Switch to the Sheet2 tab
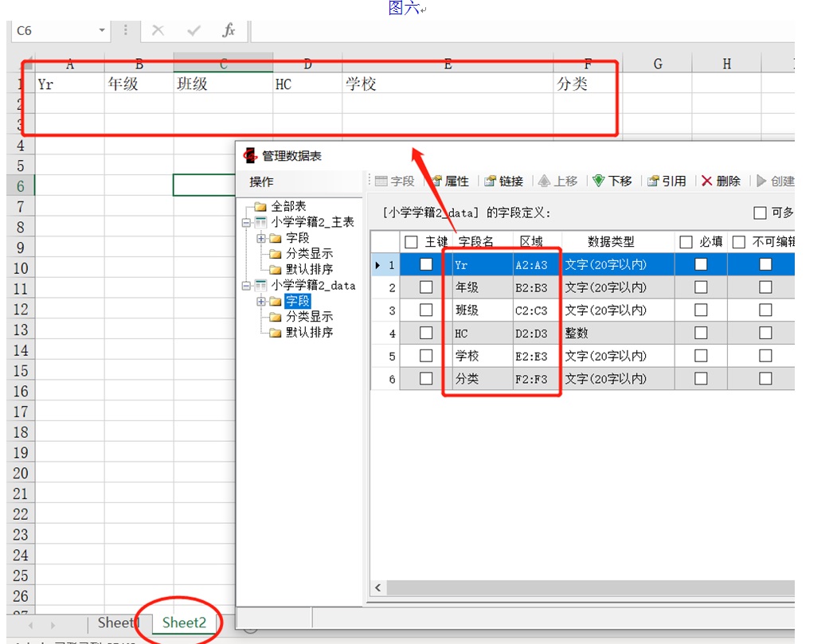This screenshot has height=644, width=833. pos(184,623)
